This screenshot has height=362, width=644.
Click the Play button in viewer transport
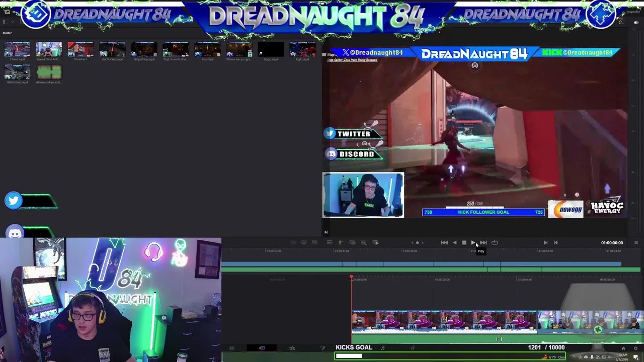point(473,242)
